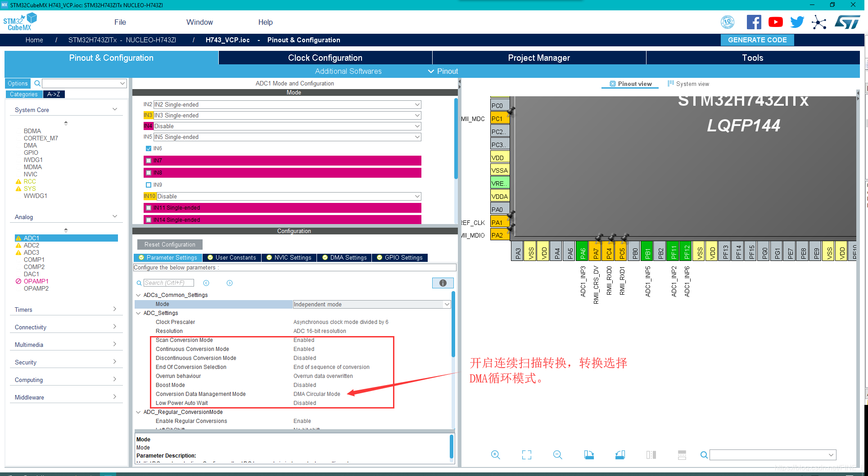Open the YouTube channel icon
The image size is (868, 476).
click(775, 22)
